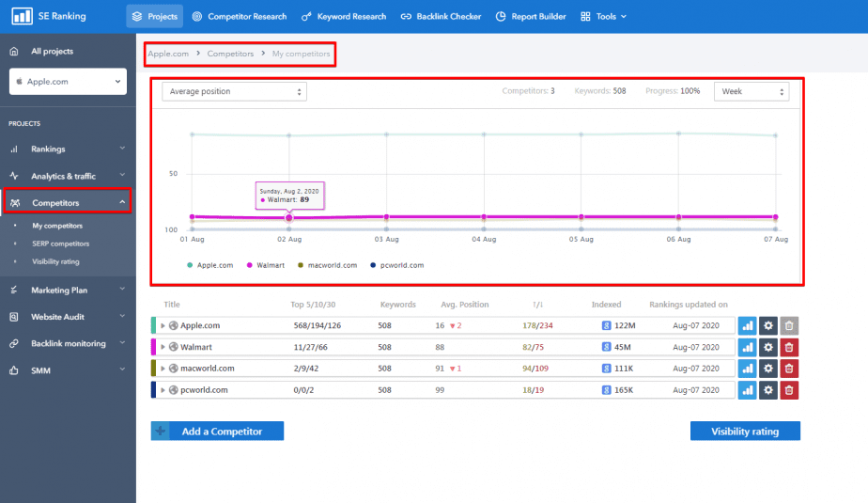Open settings gear for Walmart row
This screenshot has height=503, width=868.
click(x=768, y=347)
